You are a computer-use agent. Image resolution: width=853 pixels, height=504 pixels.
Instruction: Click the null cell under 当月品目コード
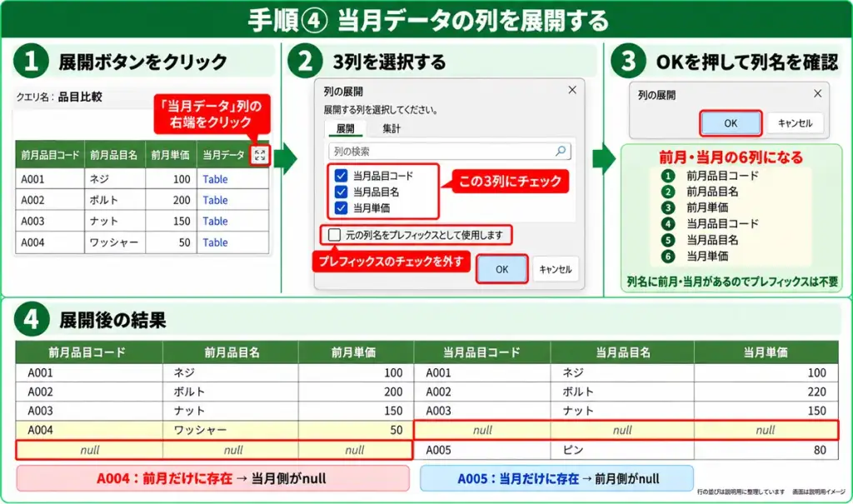click(x=482, y=430)
